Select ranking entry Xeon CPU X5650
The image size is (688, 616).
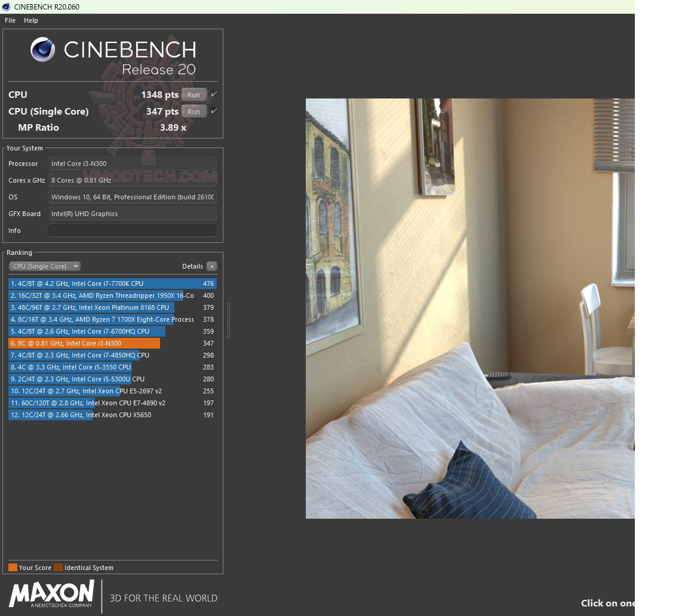coord(112,415)
